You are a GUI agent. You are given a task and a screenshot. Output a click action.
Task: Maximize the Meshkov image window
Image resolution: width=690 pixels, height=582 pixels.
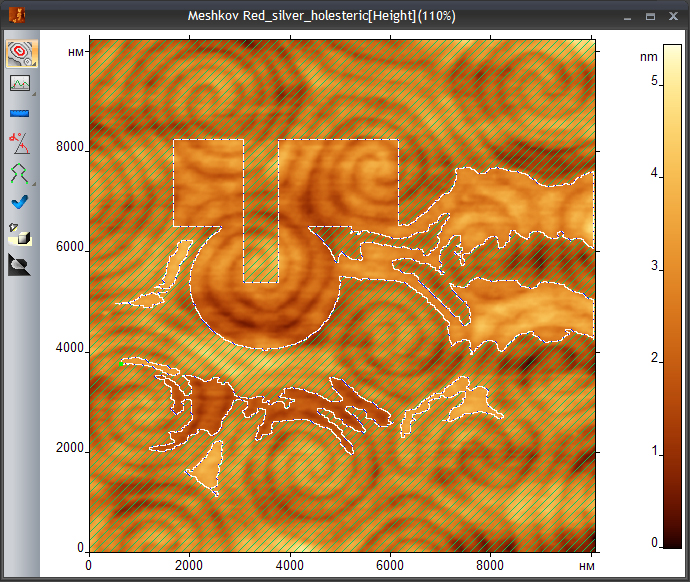[x=650, y=17]
